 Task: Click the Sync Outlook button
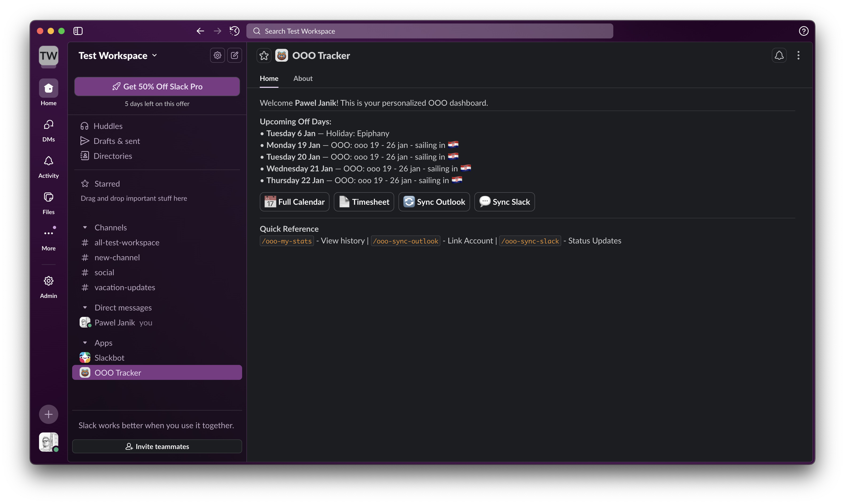pos(434,201)
